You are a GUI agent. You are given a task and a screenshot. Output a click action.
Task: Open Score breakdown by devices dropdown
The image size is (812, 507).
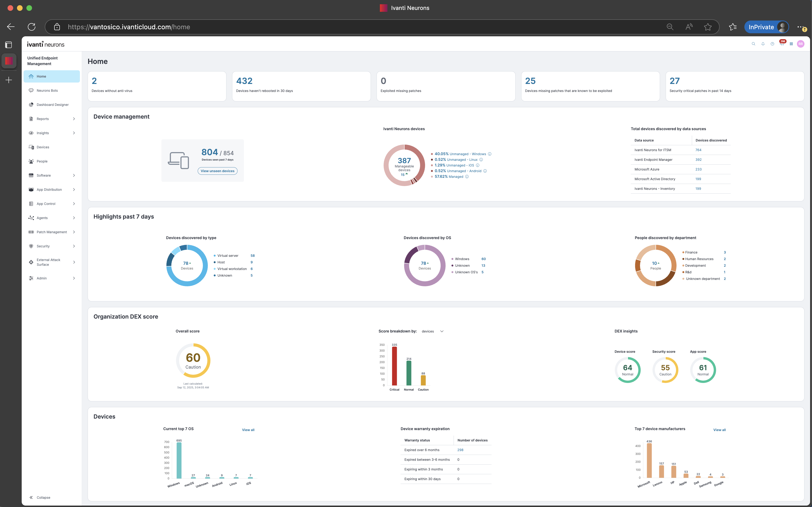point(432,331)
